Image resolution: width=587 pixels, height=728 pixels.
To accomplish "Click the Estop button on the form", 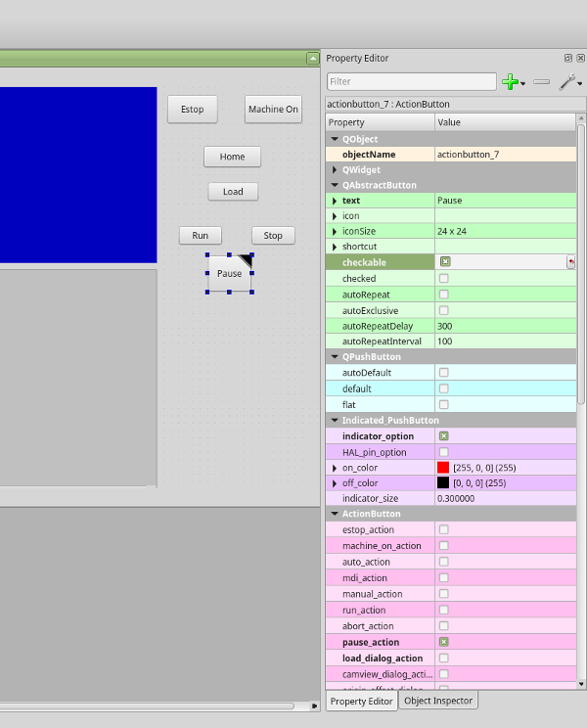I will [193, 110].
